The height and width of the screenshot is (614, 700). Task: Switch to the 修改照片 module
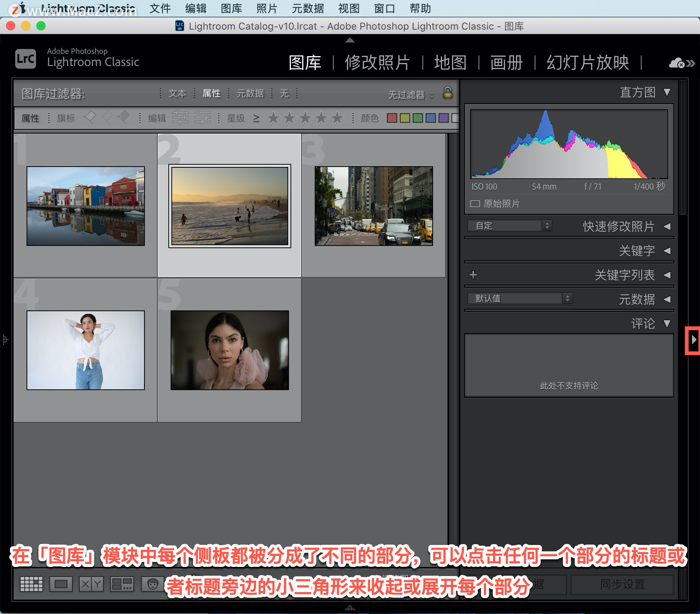[x=377, y=63]
